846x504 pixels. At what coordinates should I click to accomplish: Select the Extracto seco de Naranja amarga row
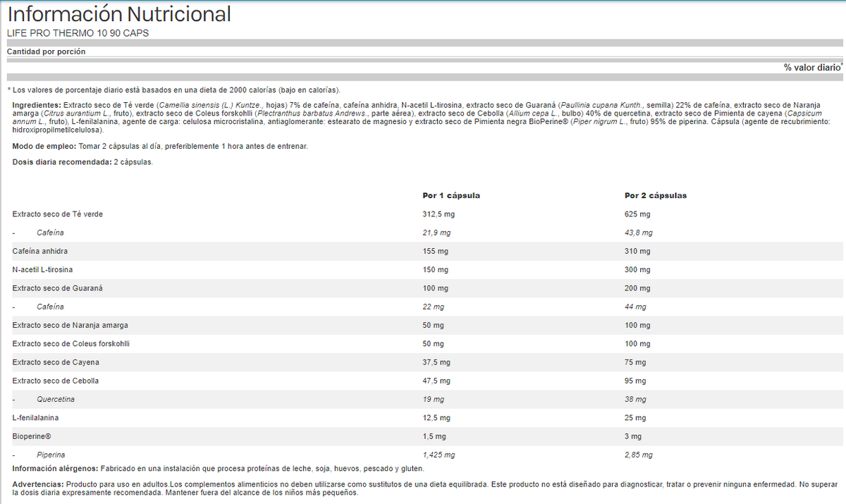click(70, 325)
